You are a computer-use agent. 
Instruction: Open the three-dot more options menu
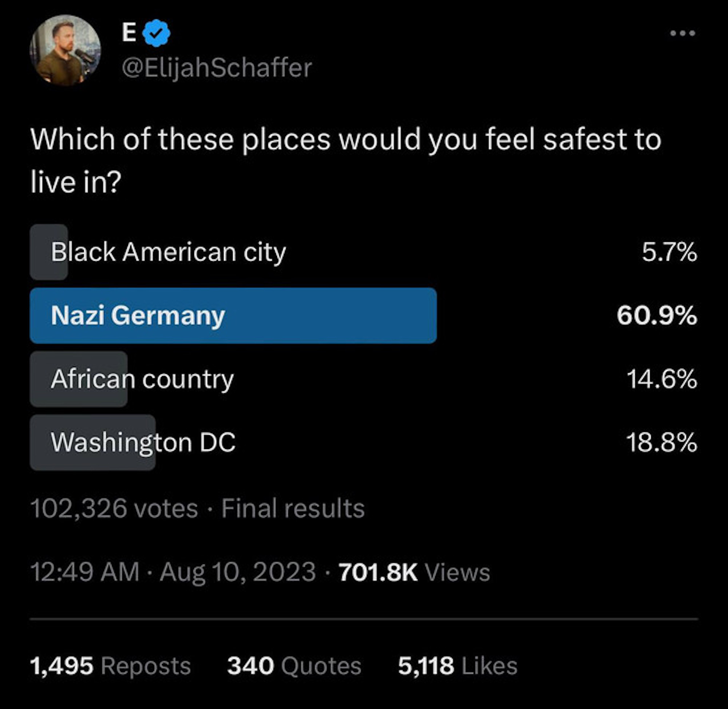[x=682, y=33]
